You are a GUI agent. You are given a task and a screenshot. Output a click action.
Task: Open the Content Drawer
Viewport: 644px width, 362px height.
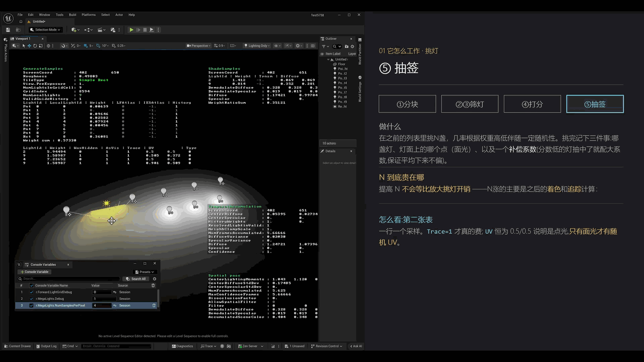(17, 346)
